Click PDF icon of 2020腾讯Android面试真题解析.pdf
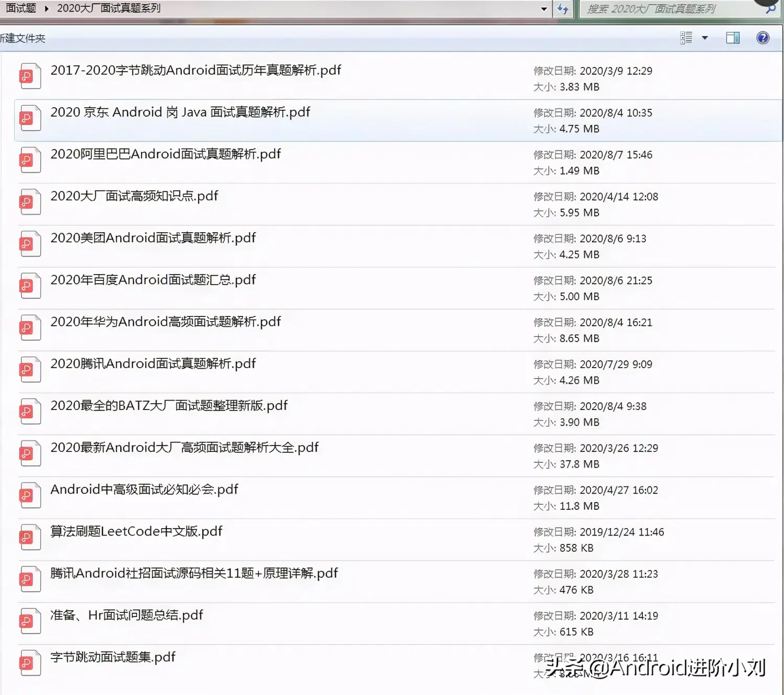Screen dimensions: 784x695 point(30,369)
